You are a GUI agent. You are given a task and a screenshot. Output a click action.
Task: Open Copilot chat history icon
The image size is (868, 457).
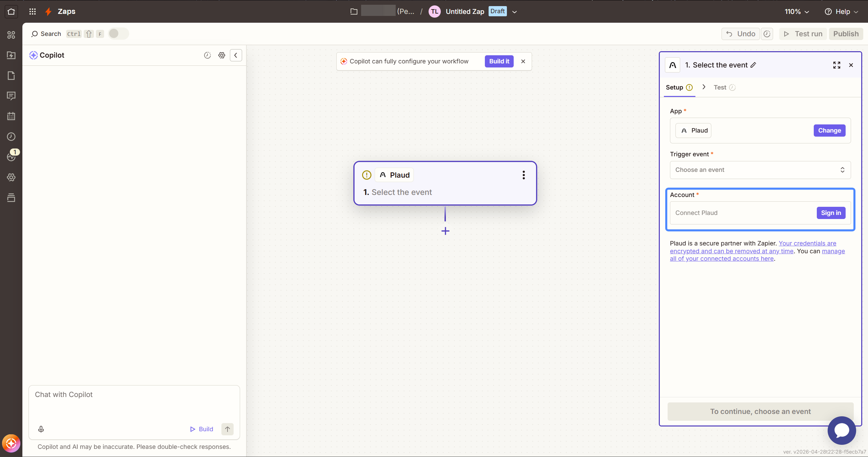coord(208,55)
